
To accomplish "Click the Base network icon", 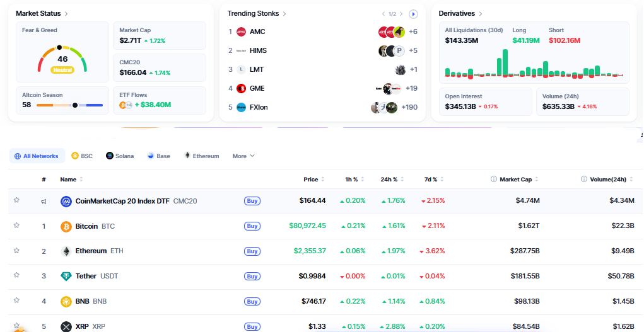I will (150, 156).
